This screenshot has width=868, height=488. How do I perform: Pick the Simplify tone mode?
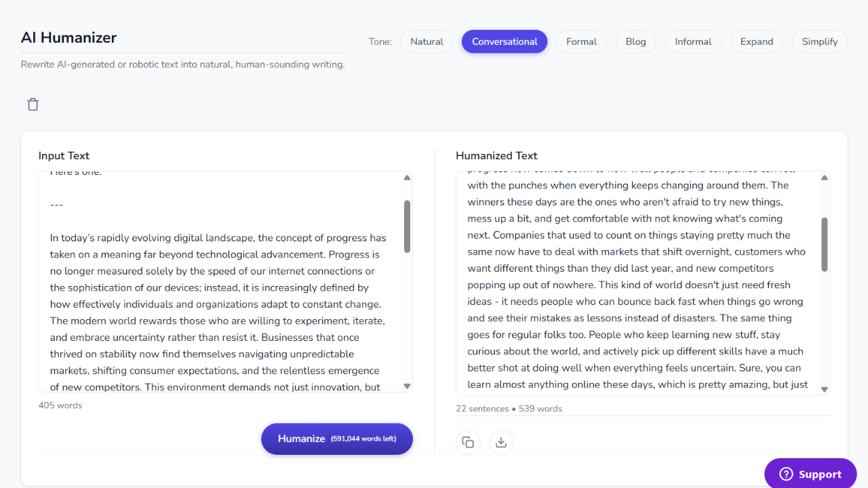819,41
